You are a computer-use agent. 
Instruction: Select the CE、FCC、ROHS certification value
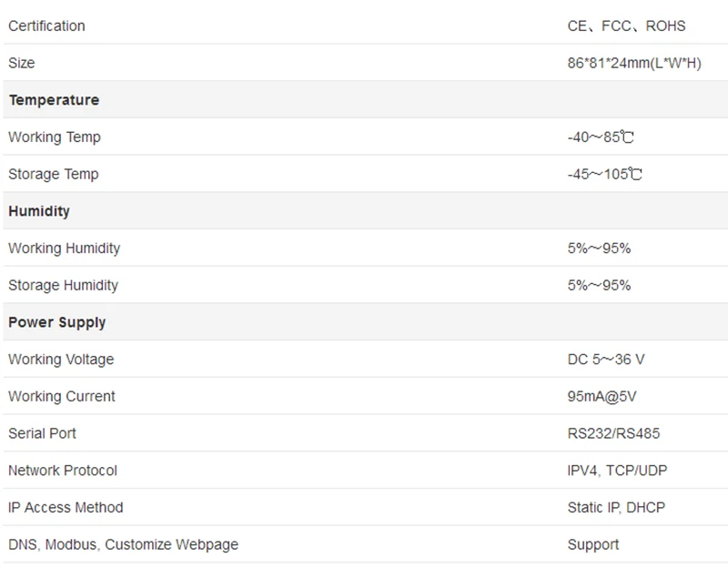[x=626, y=26]
